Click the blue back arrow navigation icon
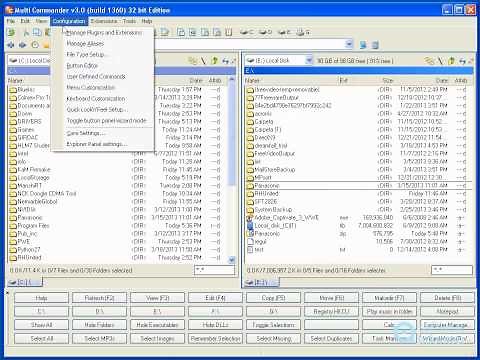Screen dimensions: 480x360 11,45
